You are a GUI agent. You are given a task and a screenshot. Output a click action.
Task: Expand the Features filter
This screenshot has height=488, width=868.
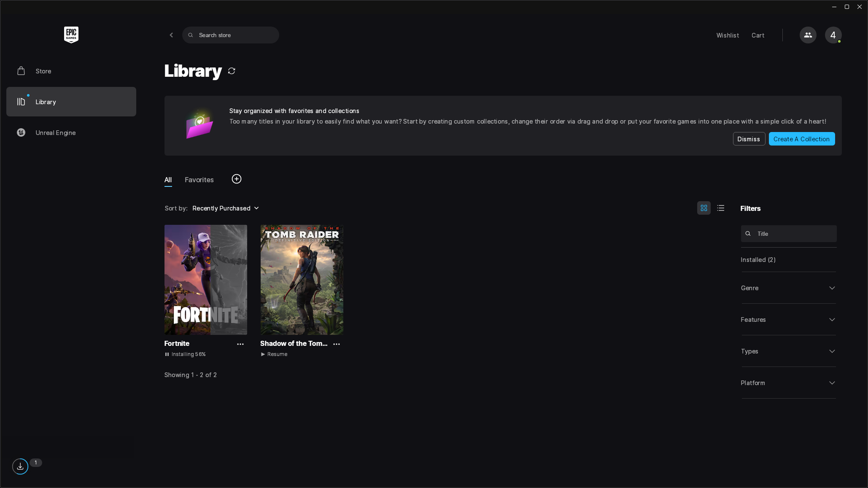point(788,320)
